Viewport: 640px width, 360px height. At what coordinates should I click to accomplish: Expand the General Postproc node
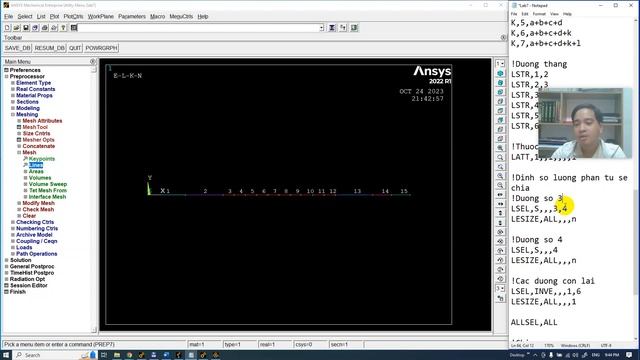[7, 267]
